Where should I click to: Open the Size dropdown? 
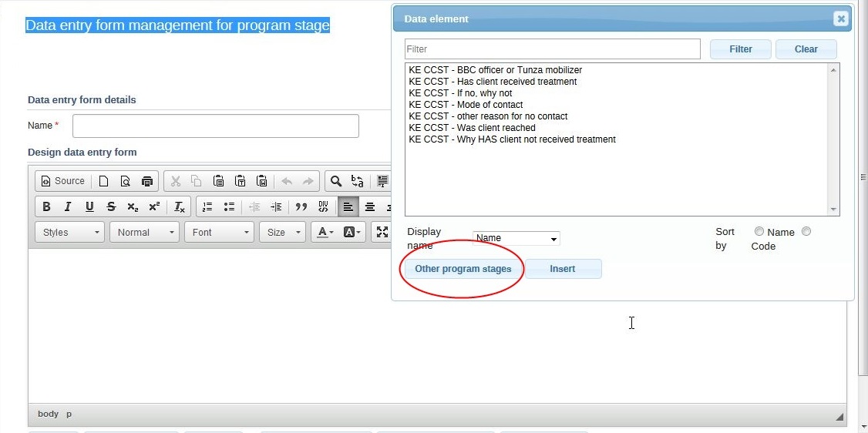coord(282,232)
